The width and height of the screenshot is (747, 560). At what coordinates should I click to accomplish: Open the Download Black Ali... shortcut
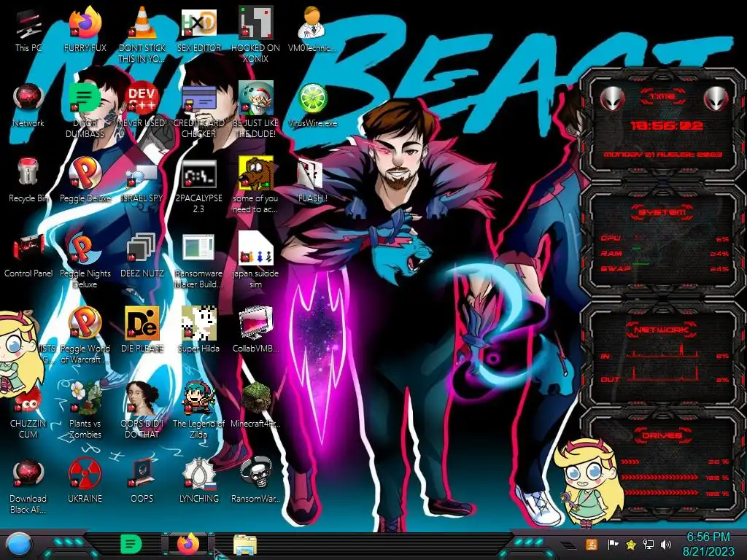click(28, 486)
